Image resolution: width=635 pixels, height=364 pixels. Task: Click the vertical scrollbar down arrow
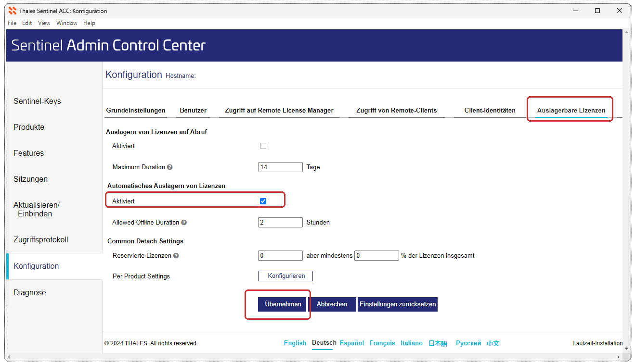click(626, 348)
